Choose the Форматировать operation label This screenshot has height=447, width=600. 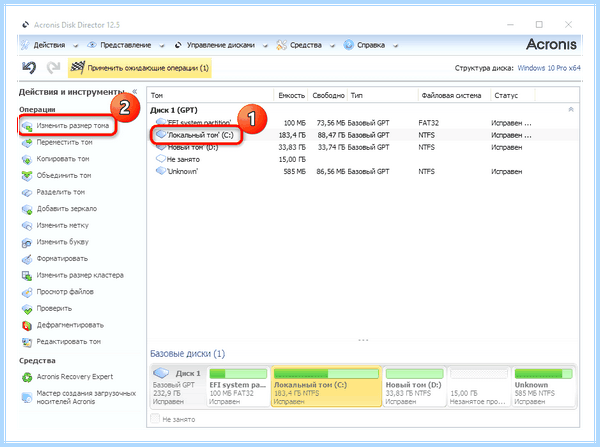click(62, 258)
